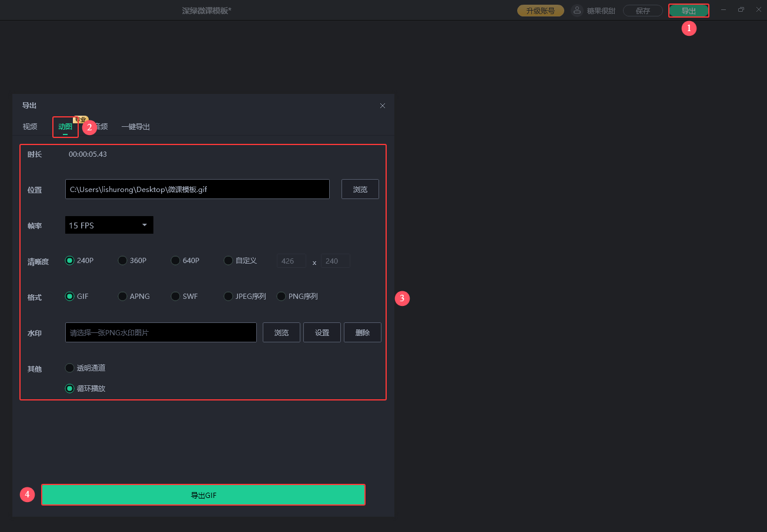The width and height of the screenshot is (767, 532).
Task: Browse for the output file location
Action: [360, 189]
